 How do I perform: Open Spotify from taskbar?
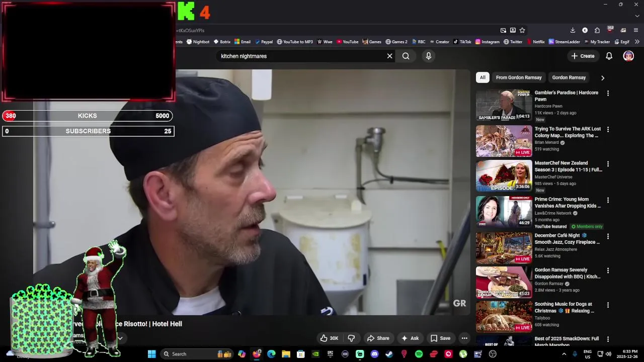[419, 354]
